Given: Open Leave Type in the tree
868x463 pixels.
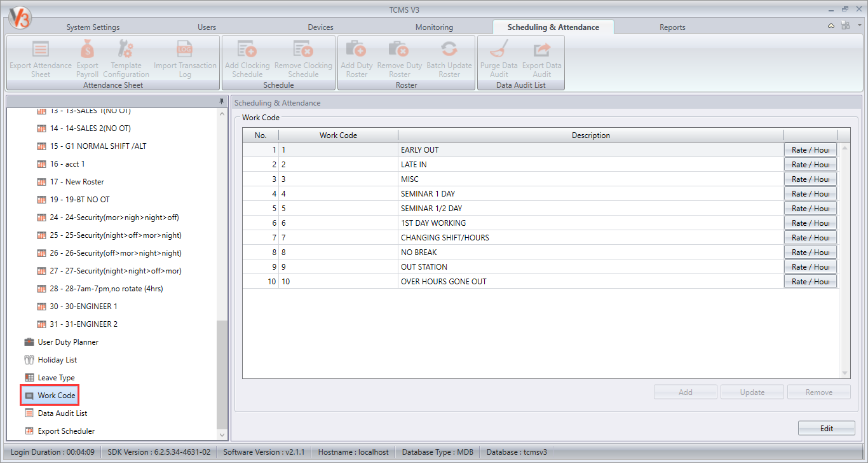Looking at the screenshot, I should [56, 378].
